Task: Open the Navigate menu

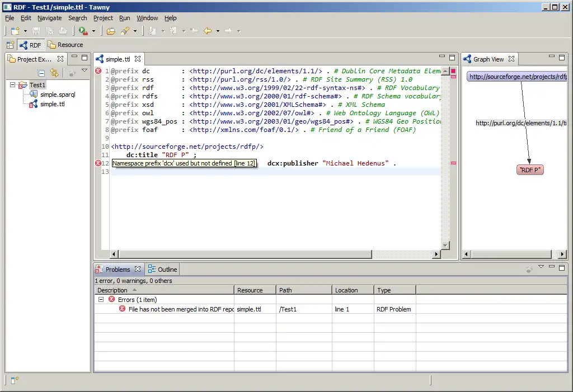Action: (49, 18)
